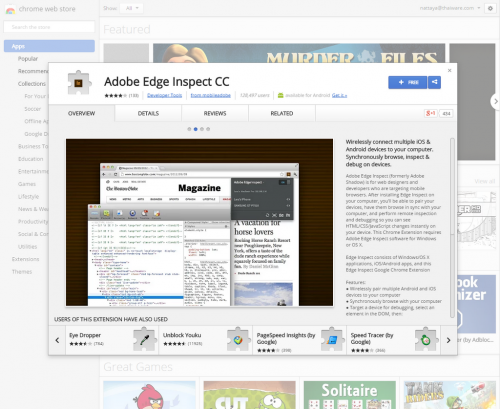500x409 pixels.
Task: Open Themes in the sidebar
Action: coord(22,272)
